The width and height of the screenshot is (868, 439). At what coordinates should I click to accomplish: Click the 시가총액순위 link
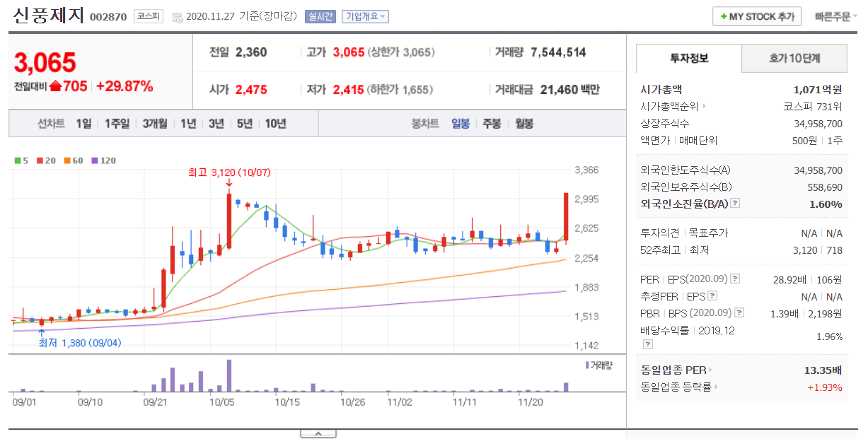(x=669, y=107)
